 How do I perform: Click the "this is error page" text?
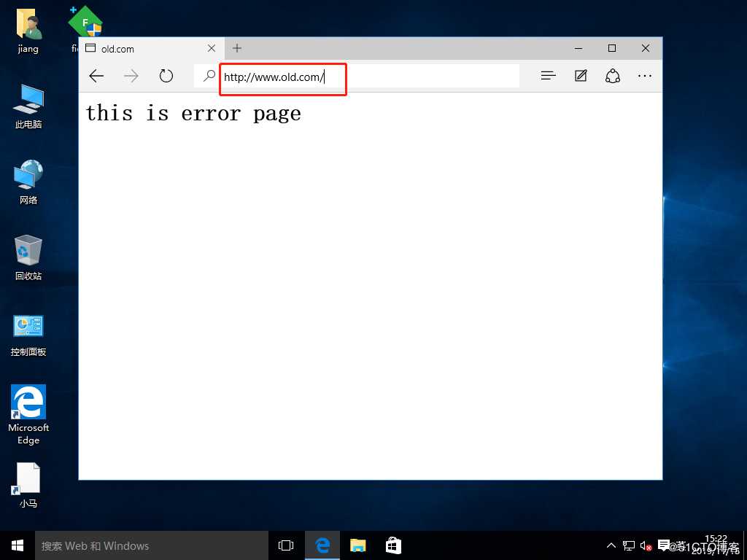coord(193,114)
